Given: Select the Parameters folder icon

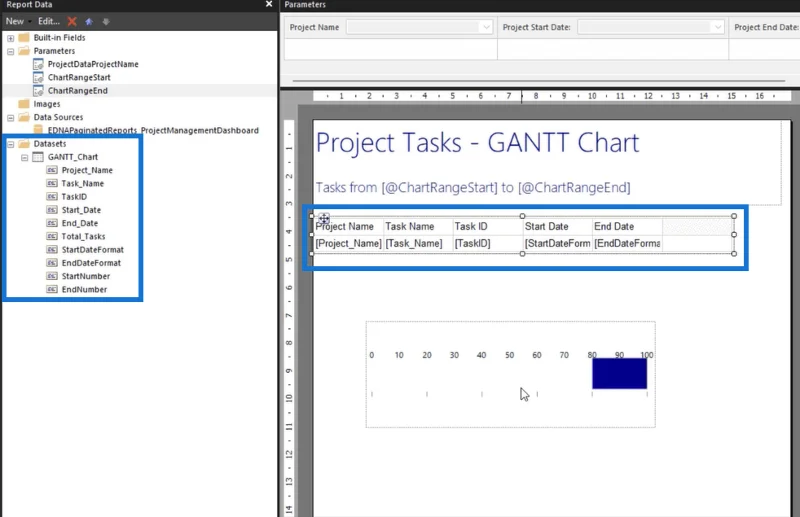Looking at the screenshot, I should pyautogui.click(x=24, y=51).
